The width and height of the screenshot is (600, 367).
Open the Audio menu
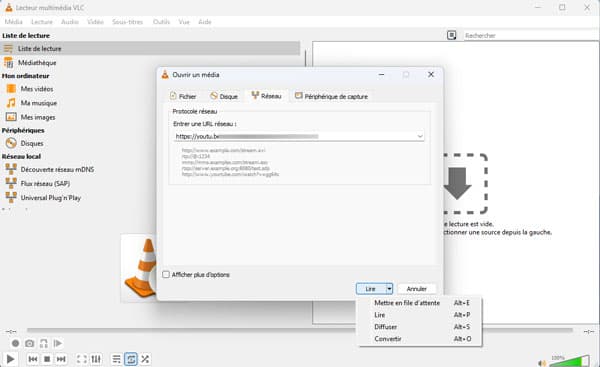point(70,22)
